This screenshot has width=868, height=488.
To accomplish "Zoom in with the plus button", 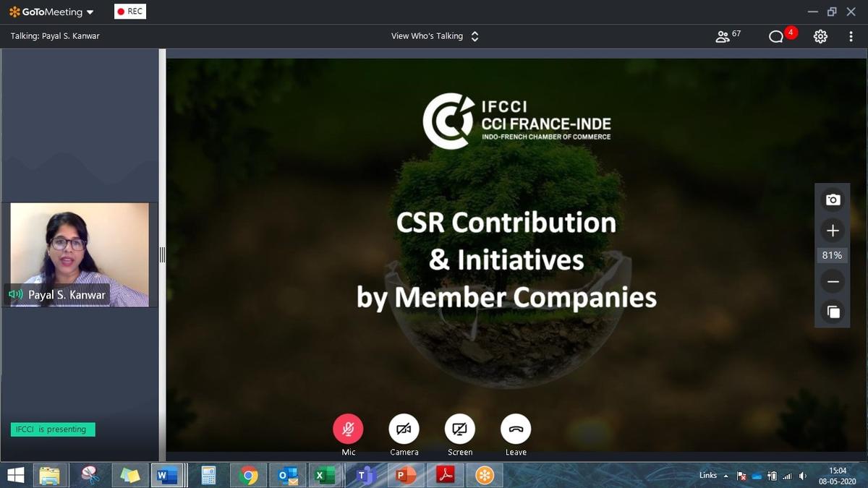I will (x=833, y=231).
